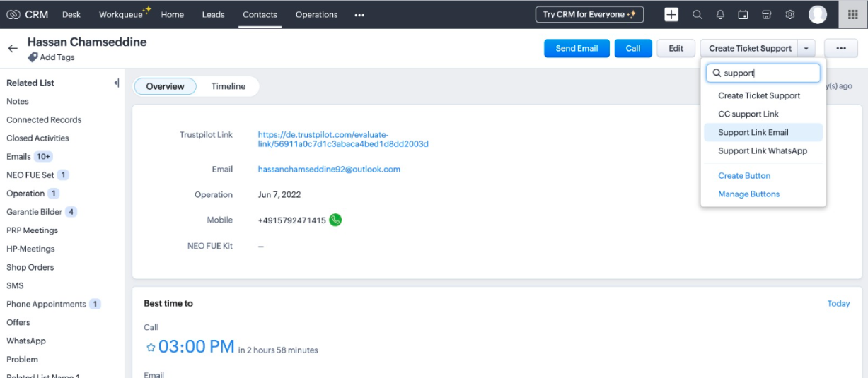This screenshot has width=868, height=378.
Task: Expand the Create Ticket Support dropdown arrow
Action: 806,48
